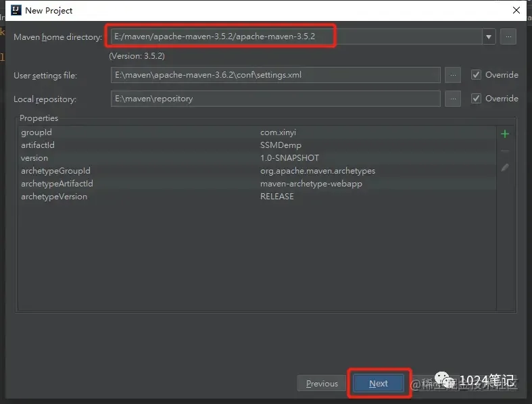Select the groupId property row

[257, 132]
